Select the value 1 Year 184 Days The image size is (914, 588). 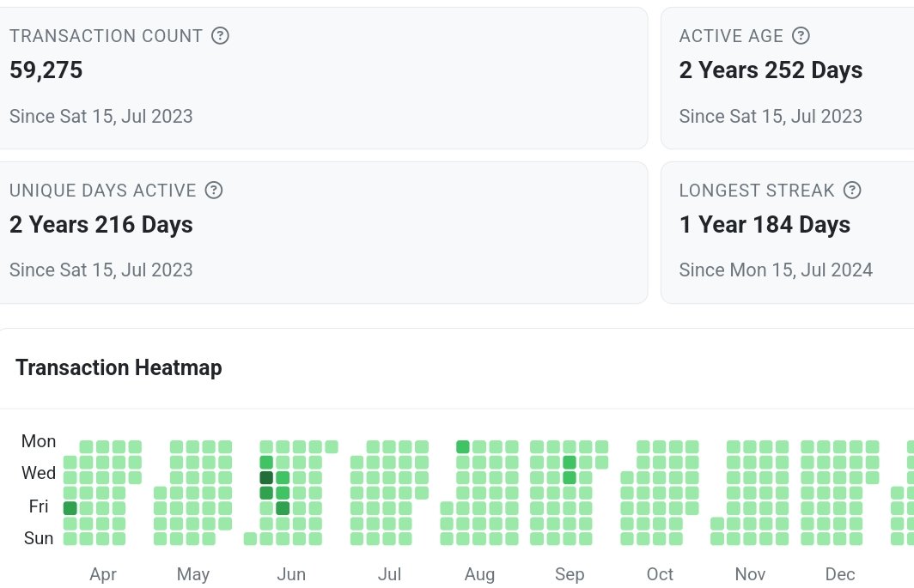pos(765,225)
